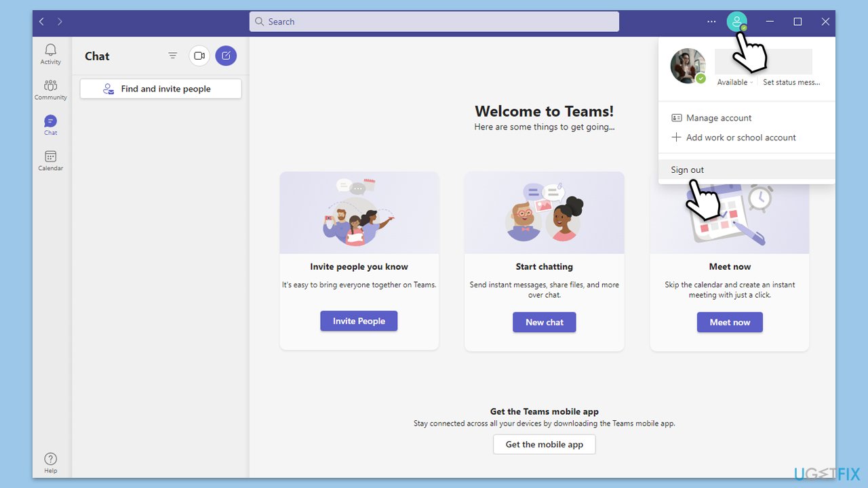This screenshot has height=488, width=868.
Task: Open Help at sidebar bottom
Action: 50,463
